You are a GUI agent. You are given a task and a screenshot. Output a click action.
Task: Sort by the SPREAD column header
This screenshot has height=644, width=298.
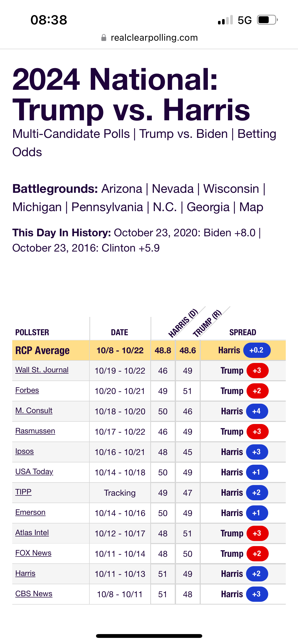[x=243, y=332]
